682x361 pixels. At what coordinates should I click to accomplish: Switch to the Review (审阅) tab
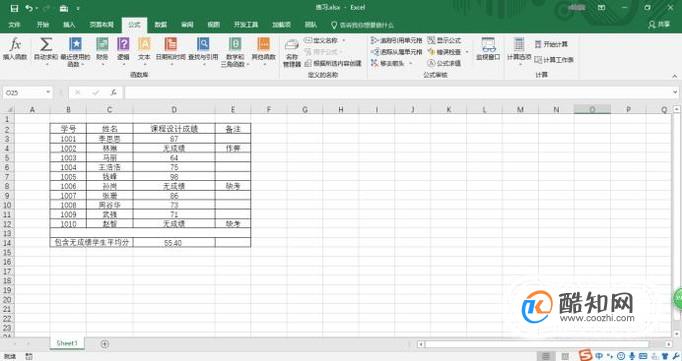pyautogui.click(x=187, y=25)
